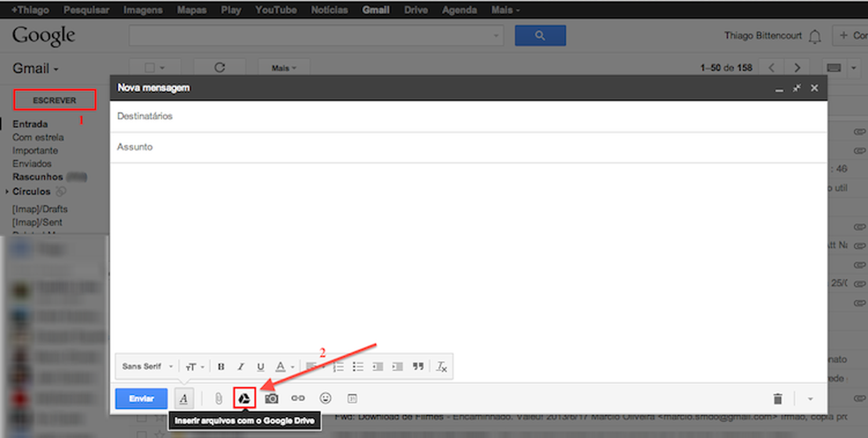This screenshot has width=868, height=438.
Task: Tick the select-all messages checkbox
Action: (x=149, y=68)
